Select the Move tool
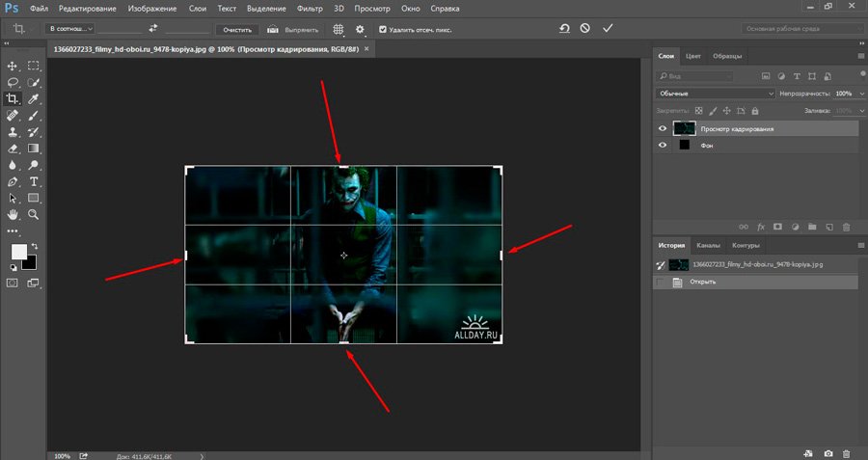Image resolution: width=868 pixels, height=460 pixels. click(x=12, y=66)
